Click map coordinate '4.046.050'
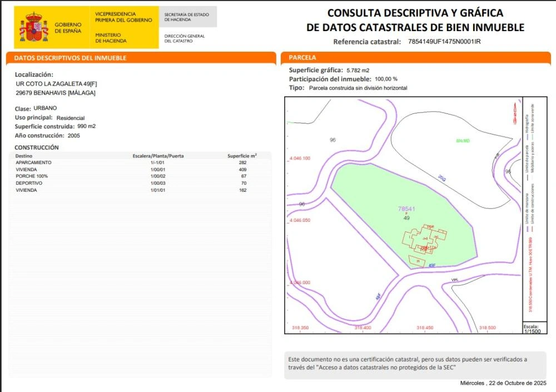Viewport: 556px width, 392px height. [300, 220]
